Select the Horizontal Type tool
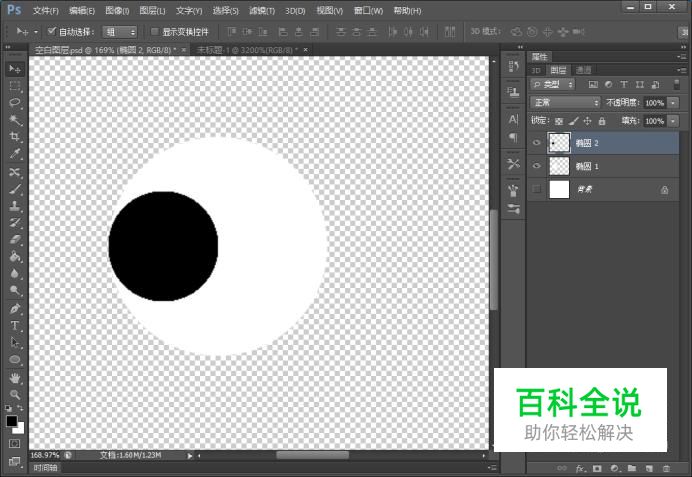Viewport: 692px width, 477px height. point(15,326)
